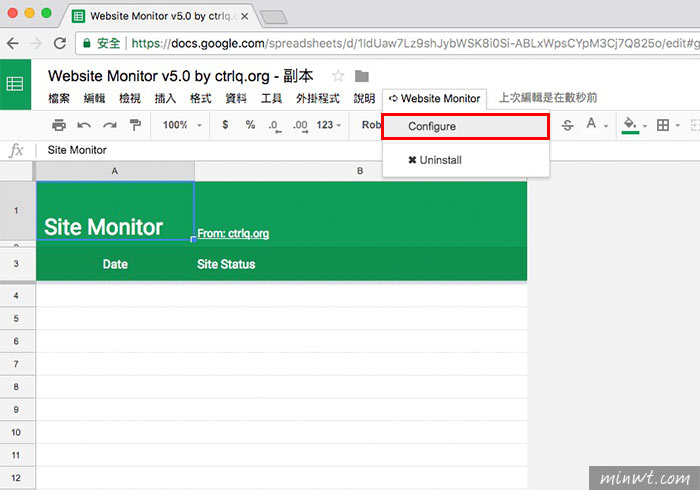Screen dimensions: 700x490
Task: Select row 3 header
Action: (x=17, y=264)
